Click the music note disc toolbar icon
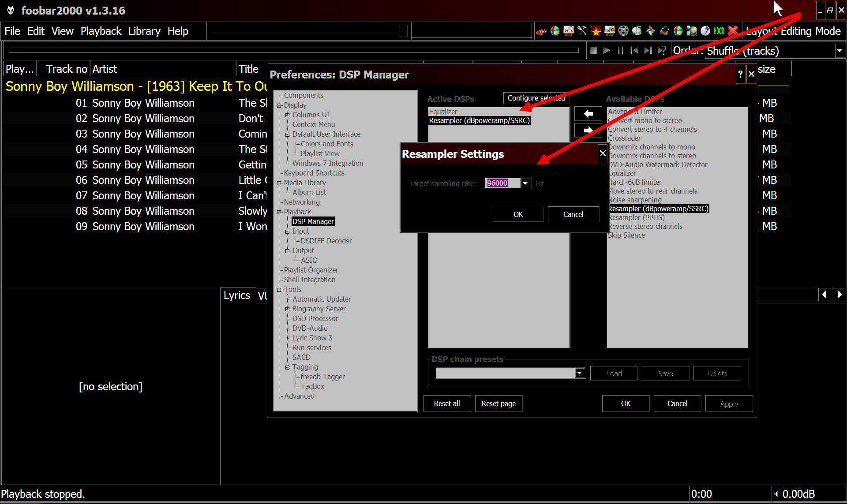 [x=637, y=31]
